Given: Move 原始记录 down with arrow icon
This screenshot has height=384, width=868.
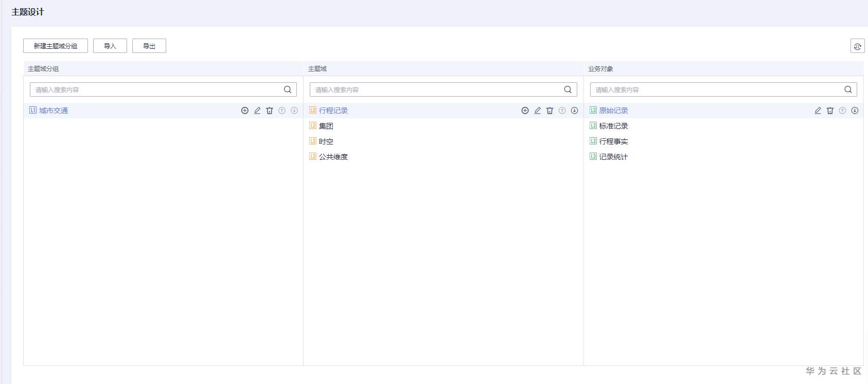Looking at the screenshot, I should point(855,111).
